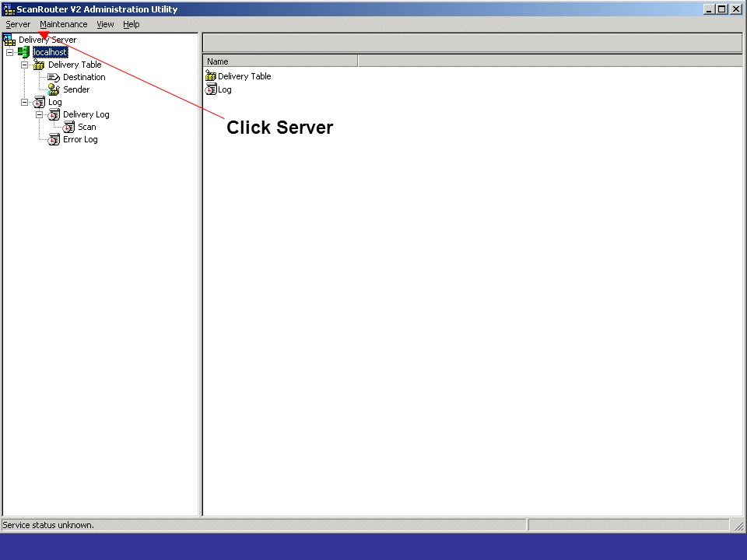The image size is (747, 560).
Task: Select Delivery Log label in tree
Action: point(86,115)
